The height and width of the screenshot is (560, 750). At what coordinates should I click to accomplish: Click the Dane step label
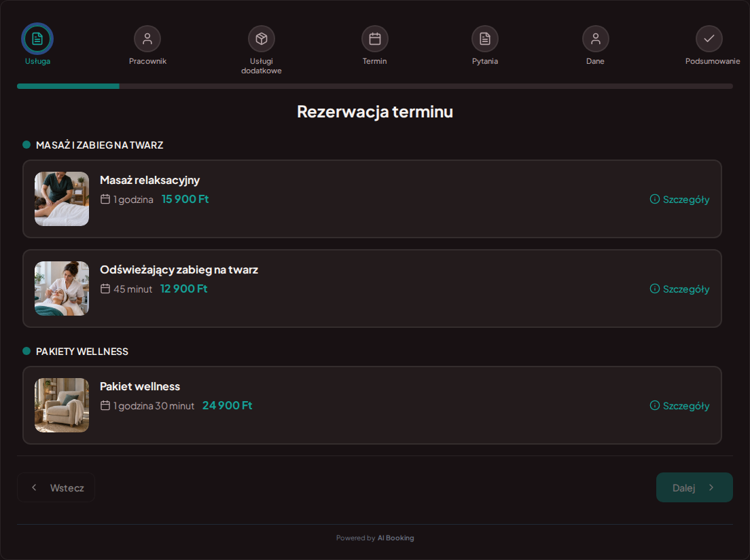click(596, 61)
